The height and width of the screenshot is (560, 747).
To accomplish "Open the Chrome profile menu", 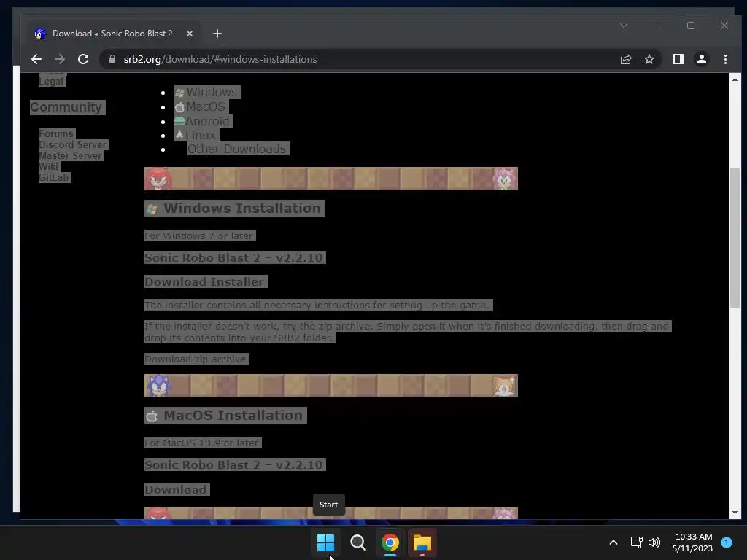I will (701, 59).
